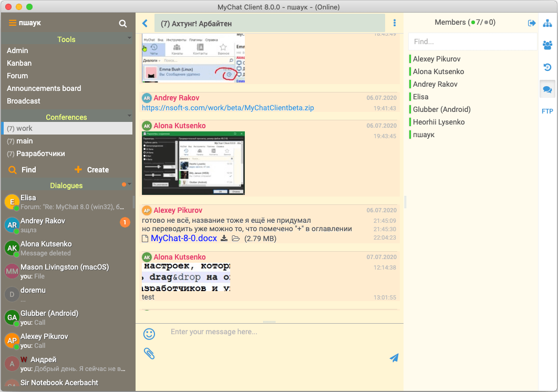Collapse the Tools section
Image resolution: width=558 pixels, height=392 pixels.
click(x=130, y=38)
